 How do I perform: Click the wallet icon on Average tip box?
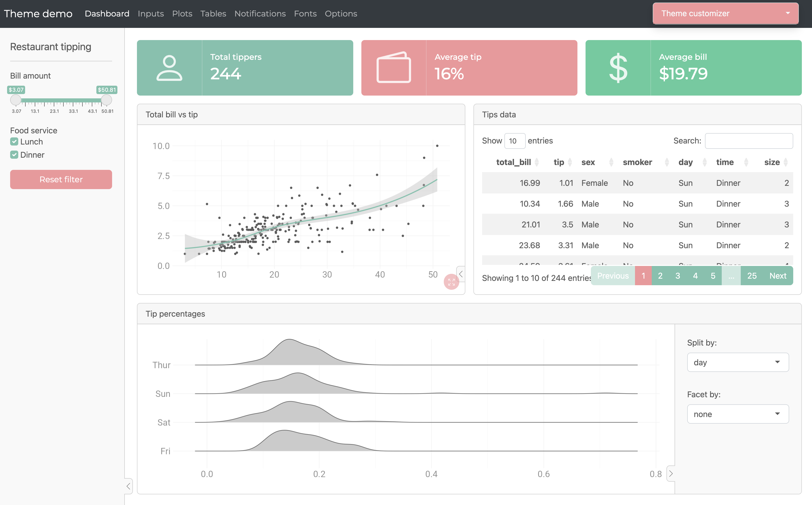tap(394, 68)
